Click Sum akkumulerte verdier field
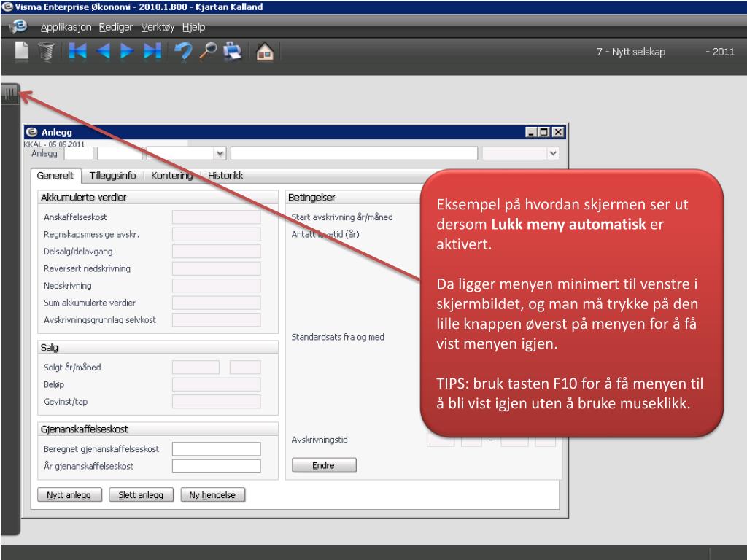This screenshot has height=560, width=747. (216, 303)
